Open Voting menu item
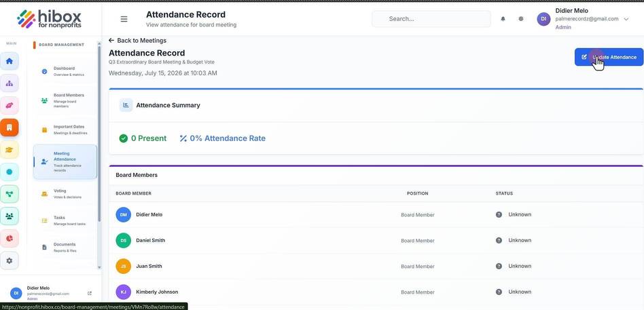 pos(65,193)
